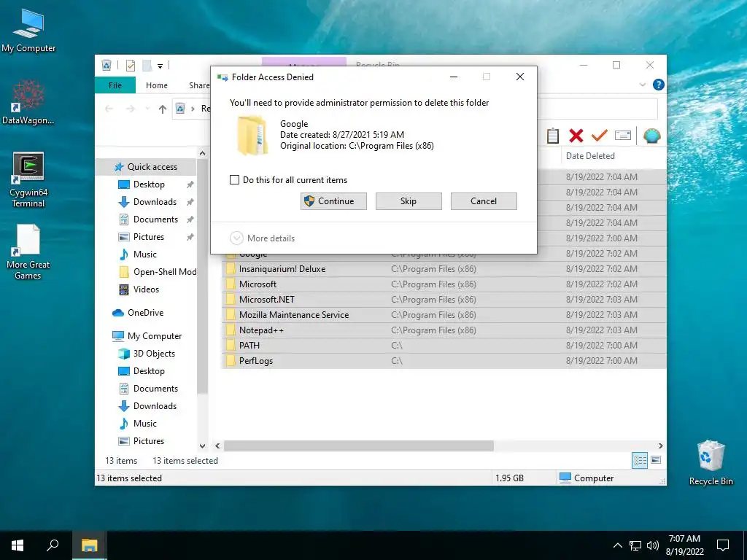
Task: Open Desktop under My Computer
Action: (149, 371)
